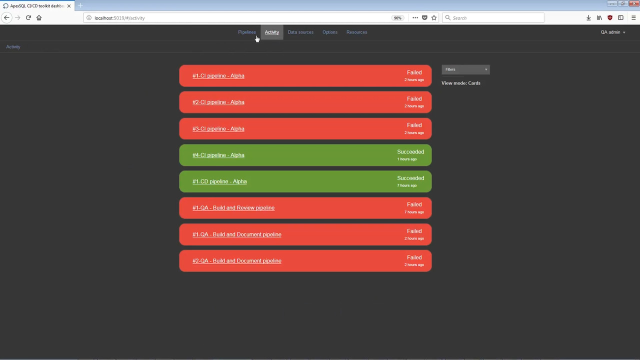
Task: Click timestamp on #2-QA Build and Document card
Action: tap(414, 265)
